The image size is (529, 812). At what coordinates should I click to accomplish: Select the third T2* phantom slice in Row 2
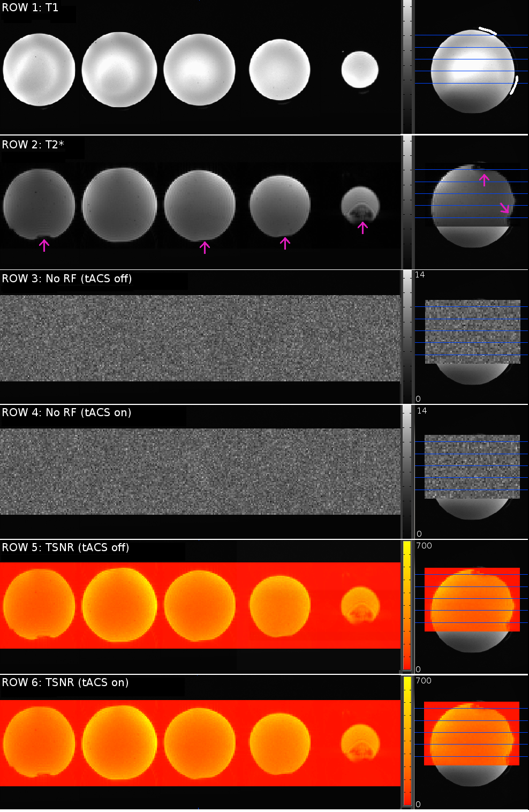(199, 205)
